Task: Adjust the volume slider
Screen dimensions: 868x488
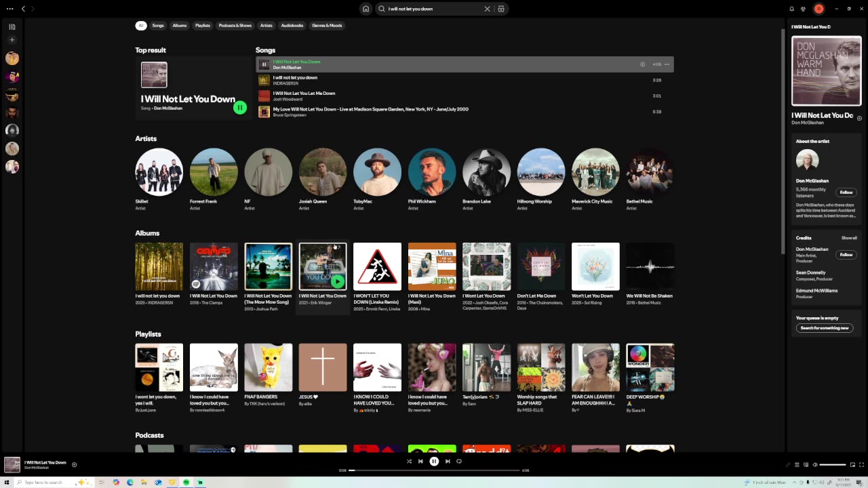Action: click(x=833, y=465)
